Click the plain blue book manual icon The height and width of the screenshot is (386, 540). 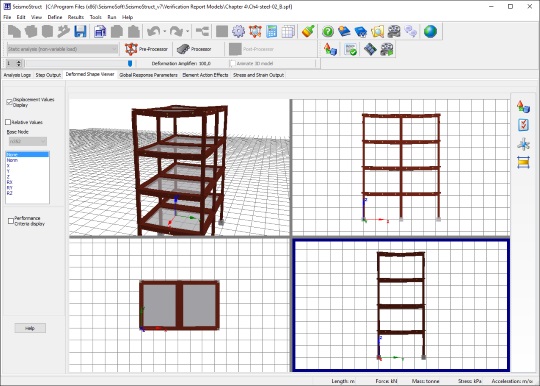pyautogui.click(x=361, y=32)
